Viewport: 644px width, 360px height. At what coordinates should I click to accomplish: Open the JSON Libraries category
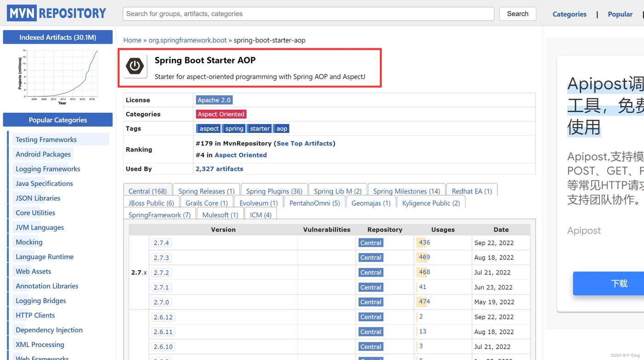(38, 198)
